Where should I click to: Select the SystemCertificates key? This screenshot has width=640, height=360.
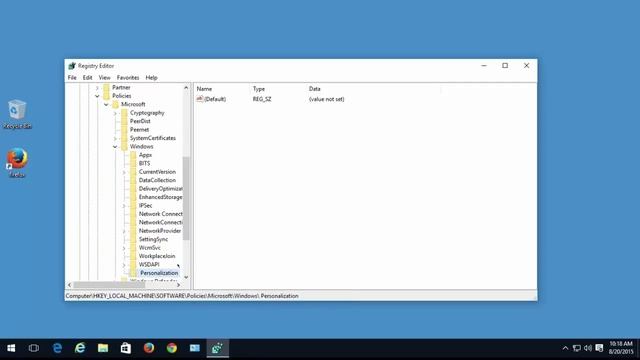[x=153, y=138]
